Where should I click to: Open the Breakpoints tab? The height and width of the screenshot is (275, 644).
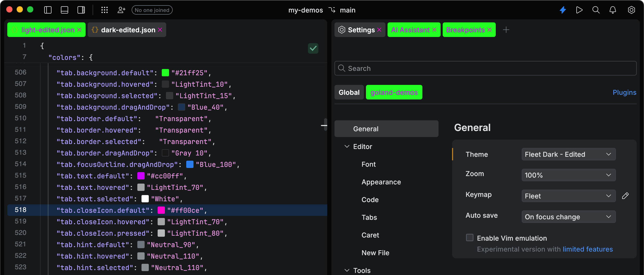pyautogui.click(x=465, y=30)
